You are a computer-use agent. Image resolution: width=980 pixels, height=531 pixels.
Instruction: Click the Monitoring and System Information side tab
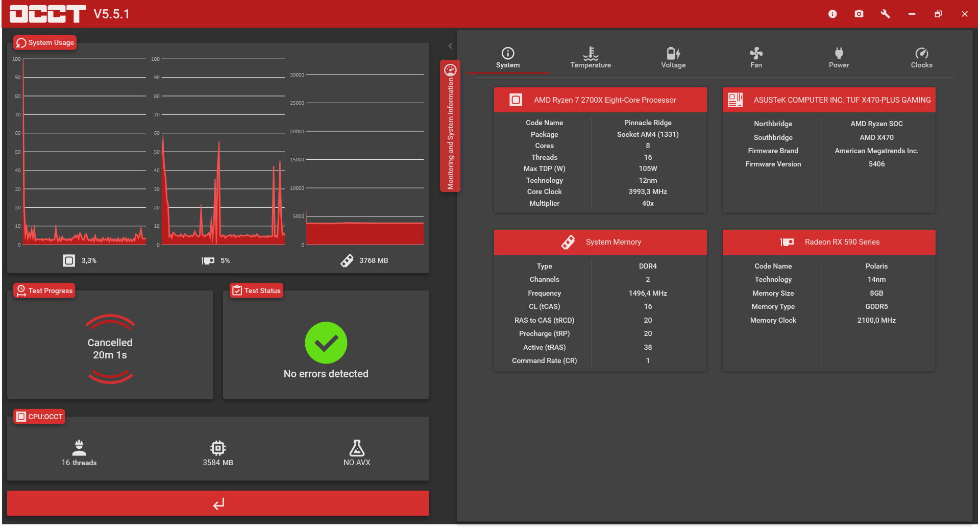pos(450,126)
